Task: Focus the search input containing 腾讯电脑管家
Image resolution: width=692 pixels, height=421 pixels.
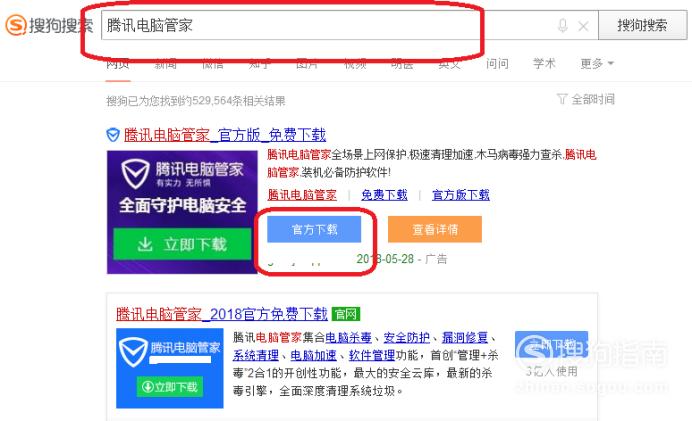Action: (x=327, y=25)
